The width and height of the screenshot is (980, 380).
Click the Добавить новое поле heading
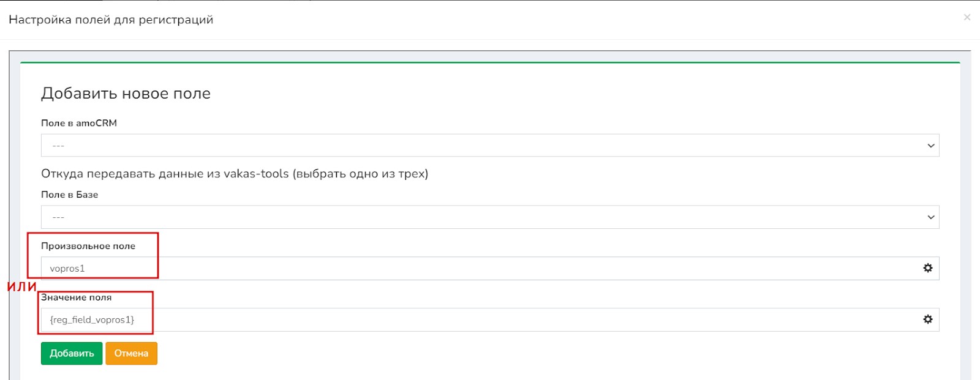coord(126,94)
